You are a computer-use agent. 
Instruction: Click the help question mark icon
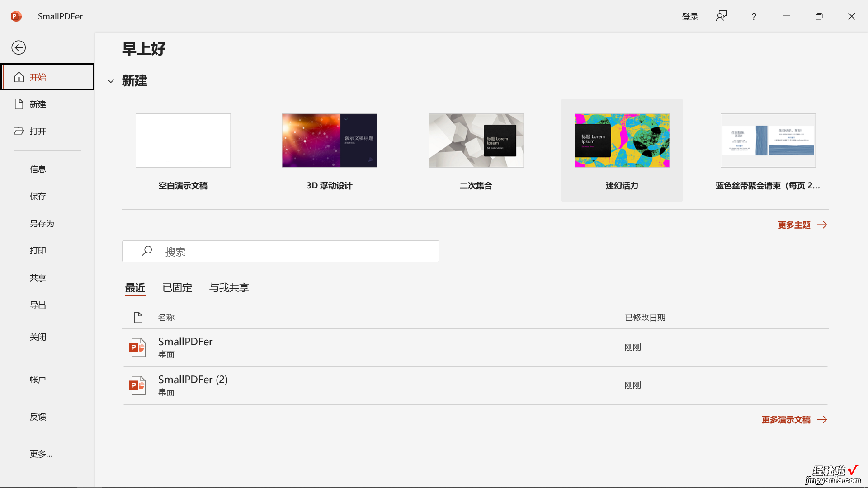click(x=754, y=16)
